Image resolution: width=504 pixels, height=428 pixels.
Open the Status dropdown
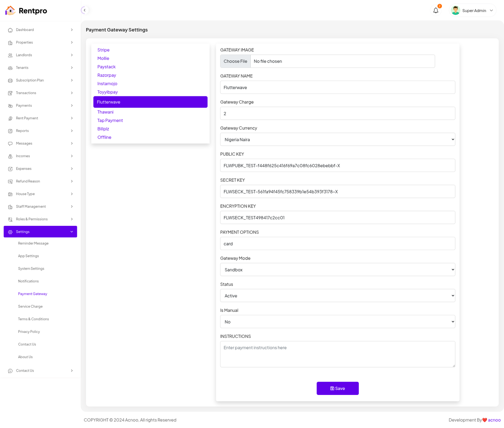tap(337, 296)
